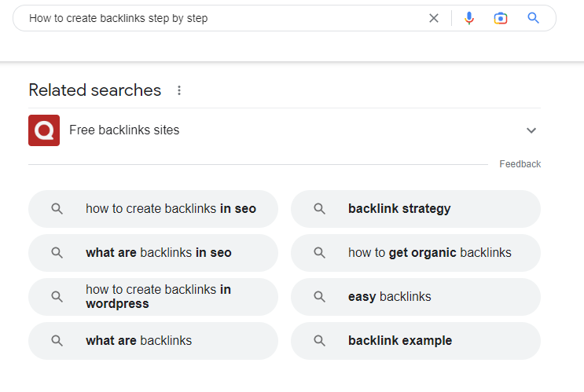Click magnifier icon beside easy backlinks

click(x=319, y=297)
